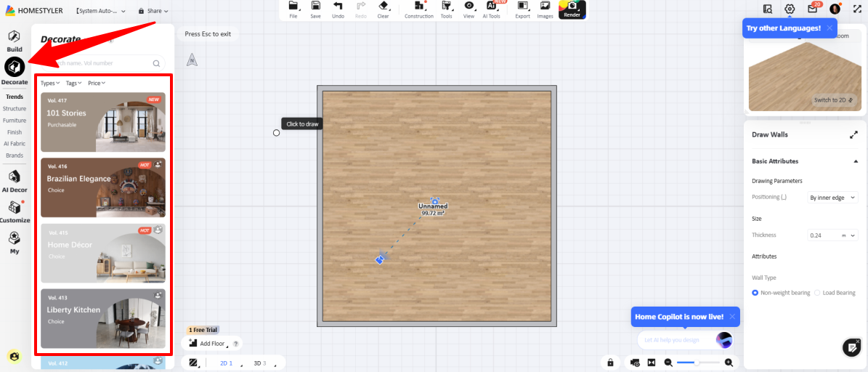This screenshot has width=868, height=372.
Task: Open the Share dropdown
Action: pos(153,11)
